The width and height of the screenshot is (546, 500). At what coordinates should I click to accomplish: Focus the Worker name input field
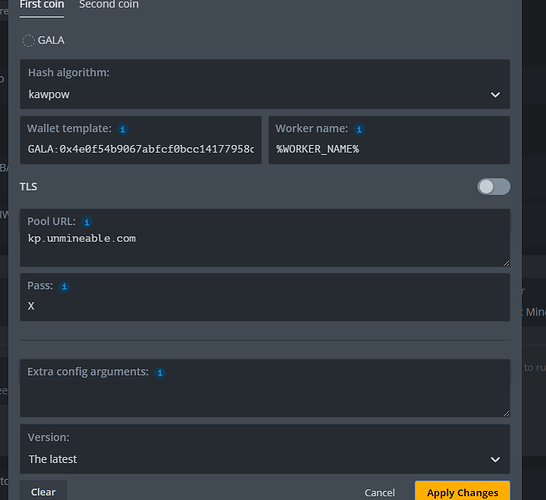click(389, 140)
